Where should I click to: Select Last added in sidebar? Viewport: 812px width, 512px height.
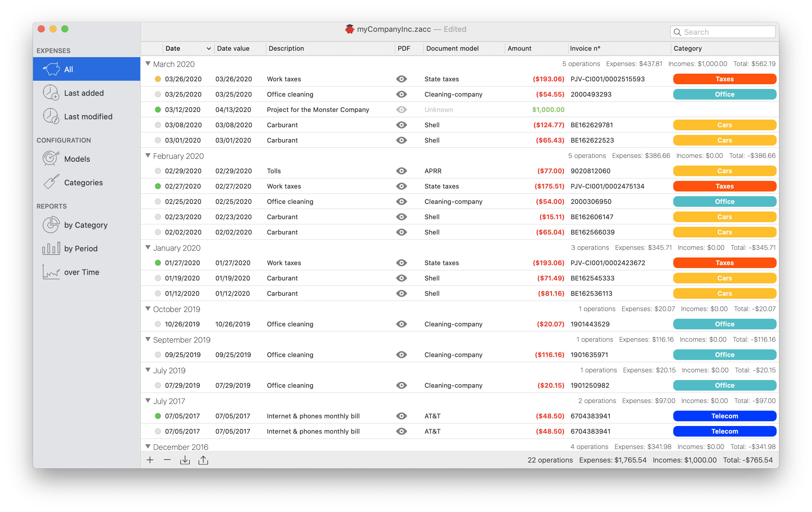84,93
